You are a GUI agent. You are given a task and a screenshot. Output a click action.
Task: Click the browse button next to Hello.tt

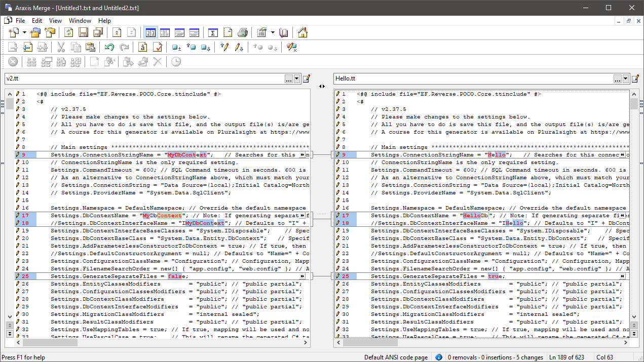point(618,78)
